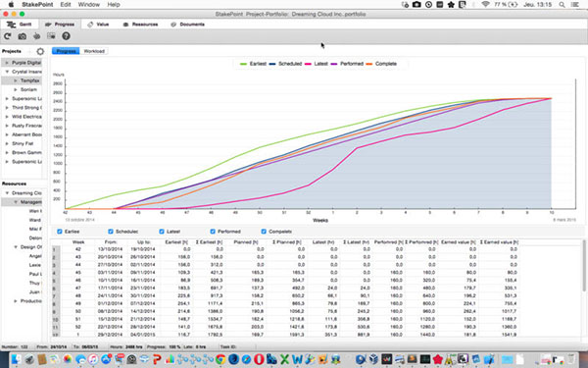Select the Progress segmented view button
588x368 pixels.
pyautogui.click(x=66, y=51)
